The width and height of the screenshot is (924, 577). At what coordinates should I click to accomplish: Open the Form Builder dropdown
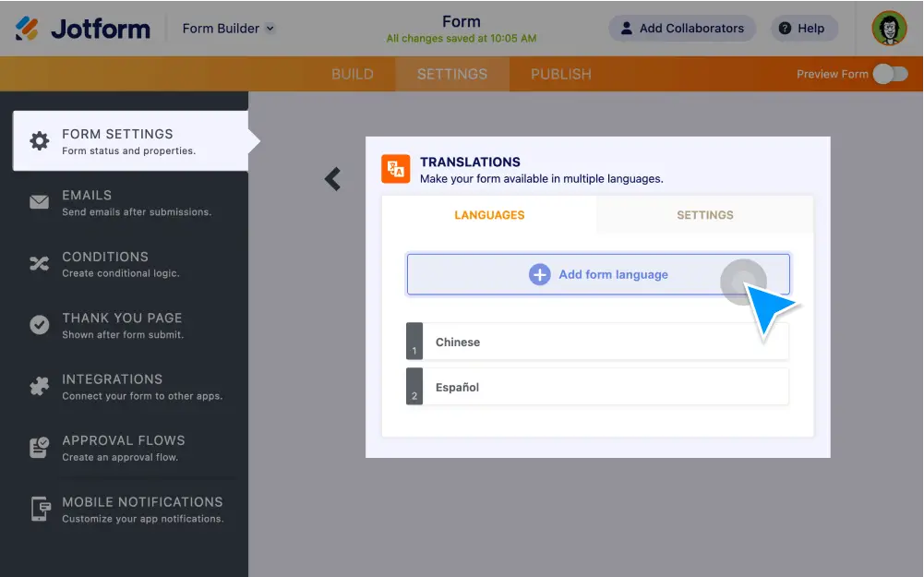coord(227,28)
